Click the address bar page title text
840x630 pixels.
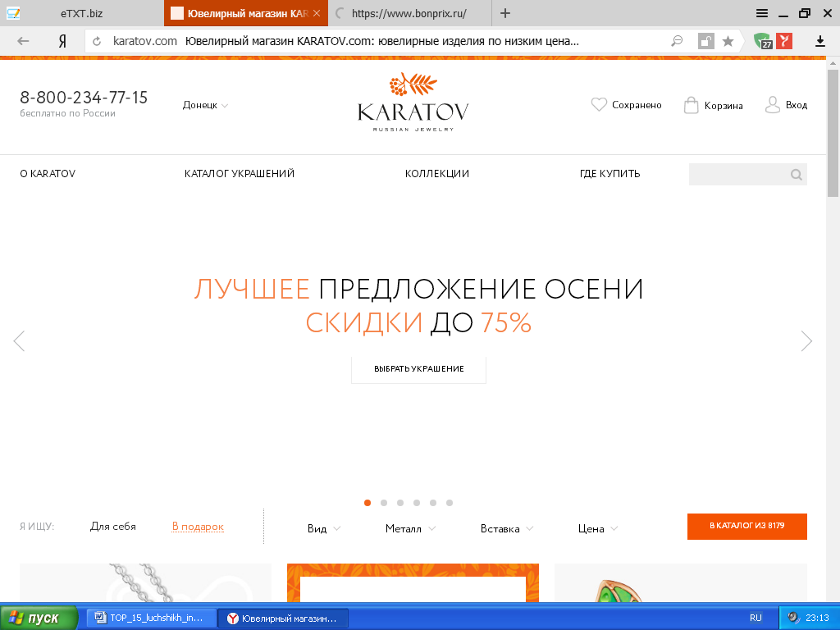(382, 41)
